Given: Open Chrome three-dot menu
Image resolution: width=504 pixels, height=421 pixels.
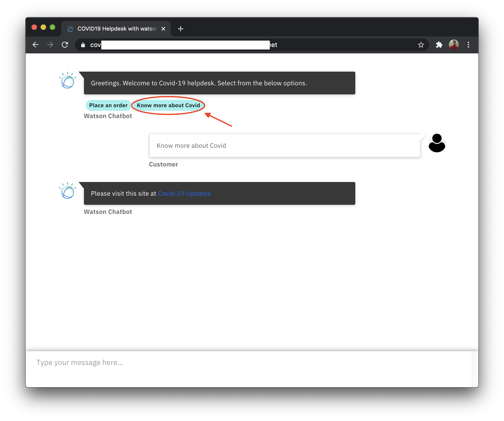Looking at the screenshot, I should tap(468, 45).
